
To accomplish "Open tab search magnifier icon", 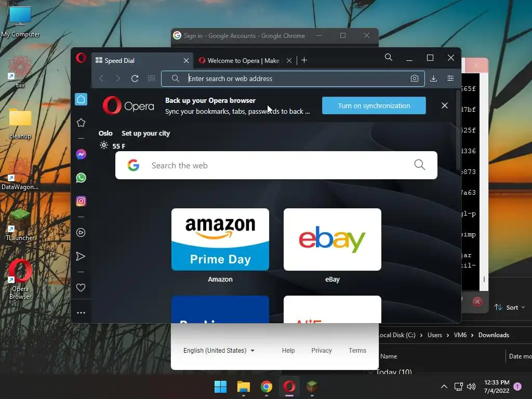I will point(389,57).
